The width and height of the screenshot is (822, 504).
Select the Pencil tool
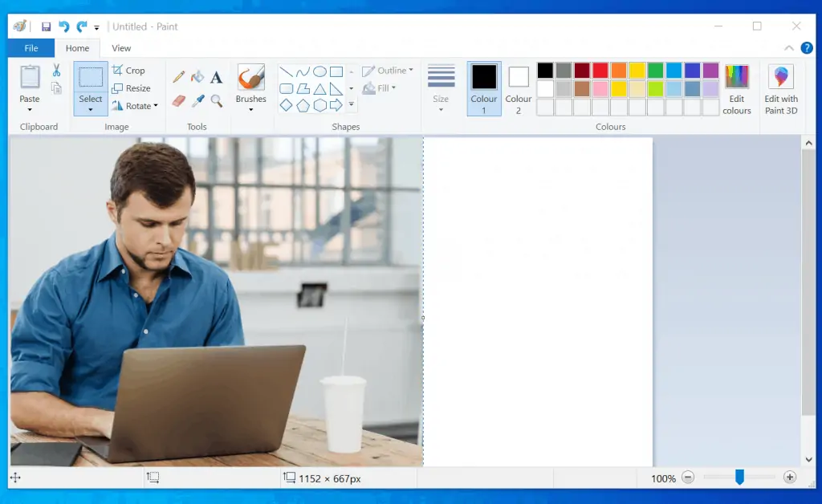[x=180, y=76]
